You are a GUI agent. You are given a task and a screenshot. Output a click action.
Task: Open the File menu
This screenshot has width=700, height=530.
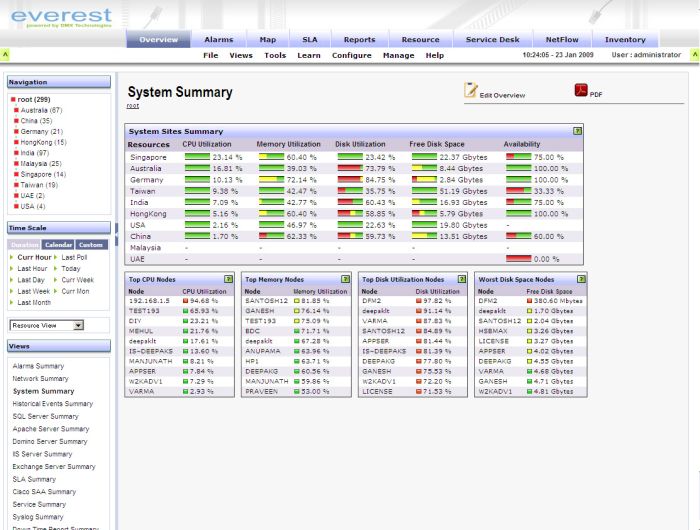(x=211, y=55)
